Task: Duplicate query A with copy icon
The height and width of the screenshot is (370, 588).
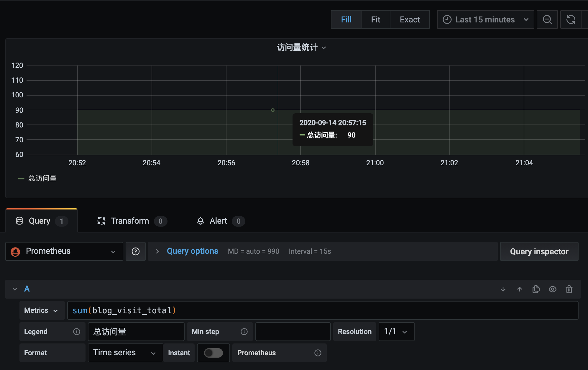Action: (x=536, y=289)
